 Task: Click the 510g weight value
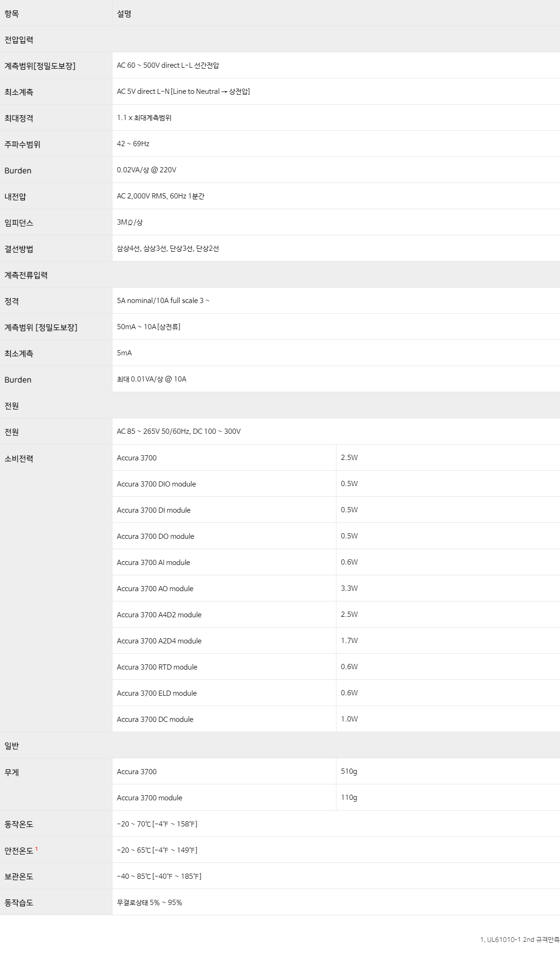(x=349, y=771)
